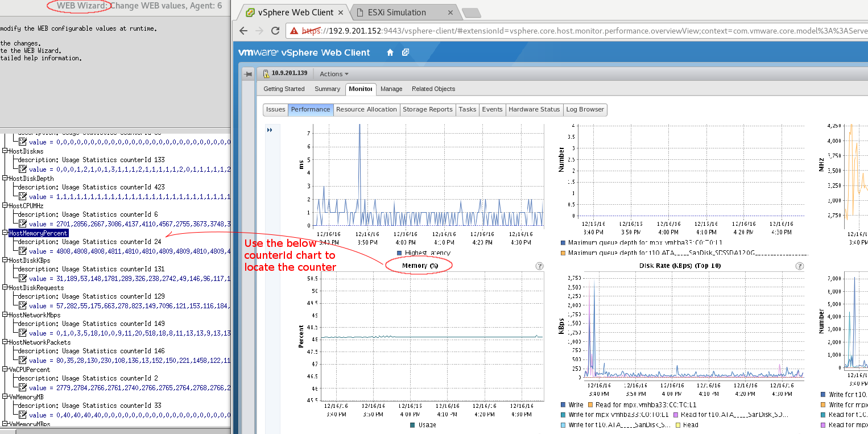Open the Actions dropdown menu

click(334, 74)
